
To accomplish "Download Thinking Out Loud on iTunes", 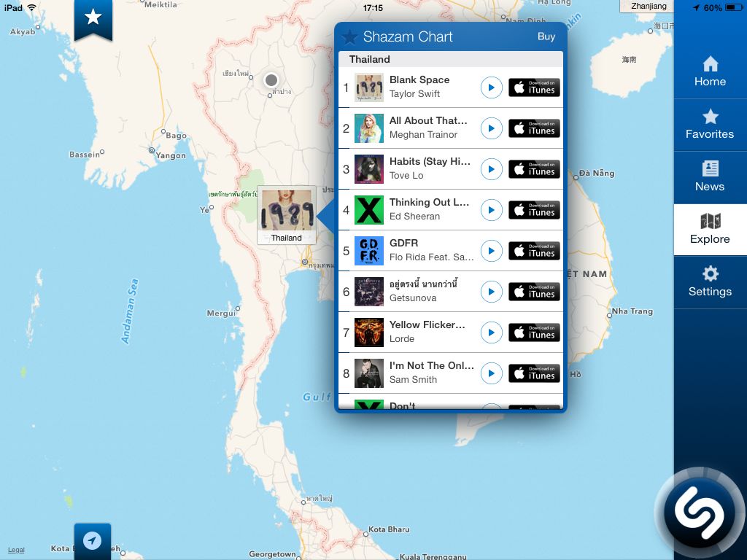I will coord(534,210).
